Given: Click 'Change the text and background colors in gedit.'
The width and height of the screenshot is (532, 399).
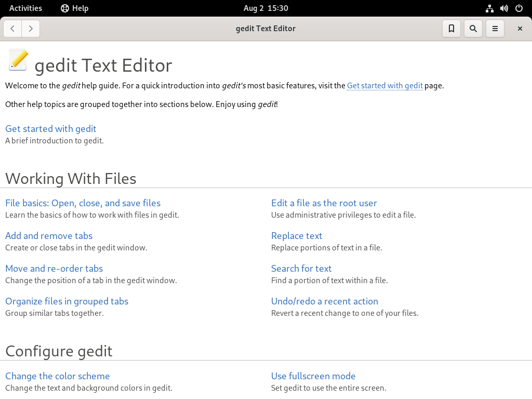Looking at the screenshot, I should 88,388.
